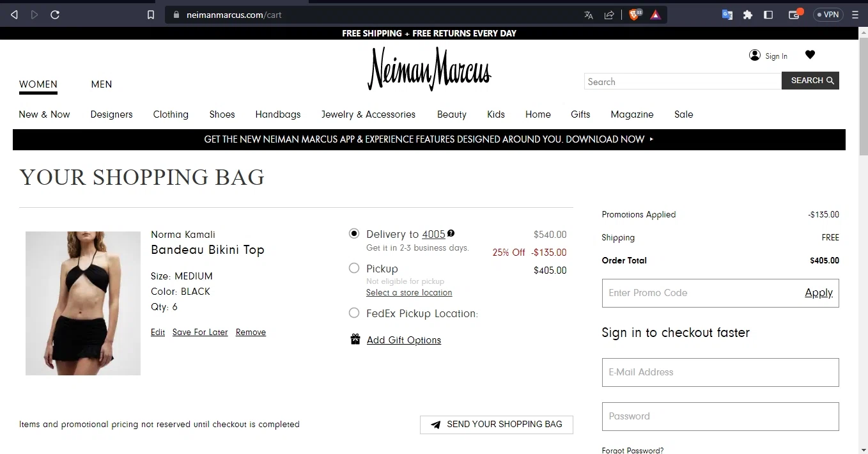Image resolution: width=868 pixels, height=454 pixels.
Task: Switch to the MEN tab
Action: click(102, 84)
